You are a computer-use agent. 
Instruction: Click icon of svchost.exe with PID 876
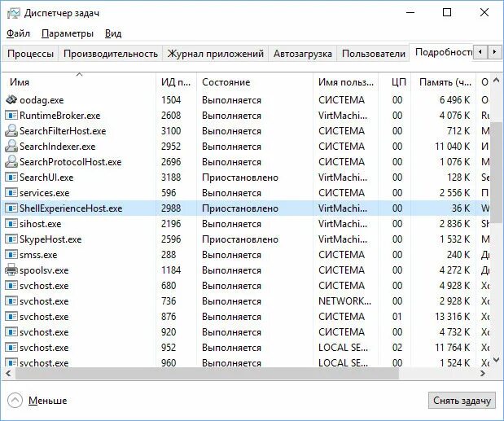[11, 317]
